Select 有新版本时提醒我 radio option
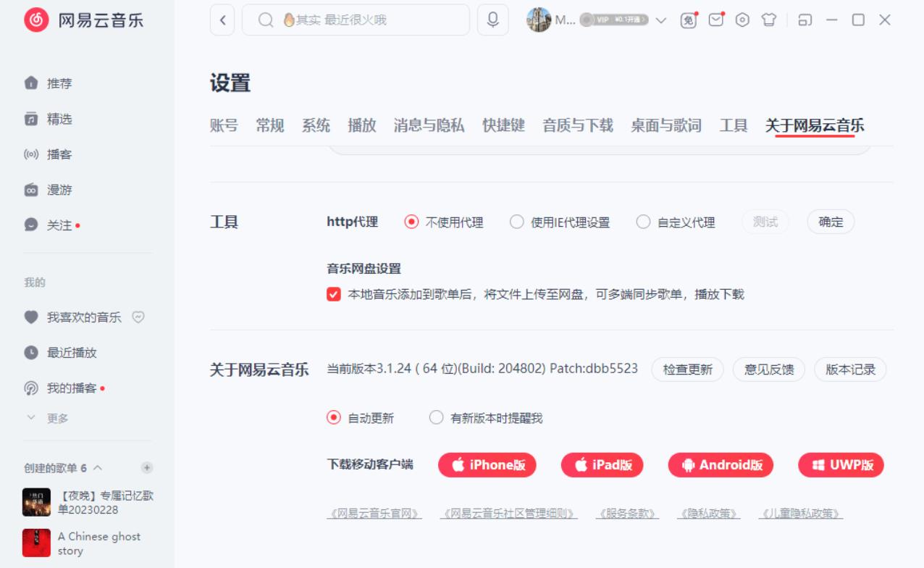Viewport: 924px width, 568px height. (x=436, y=417)
